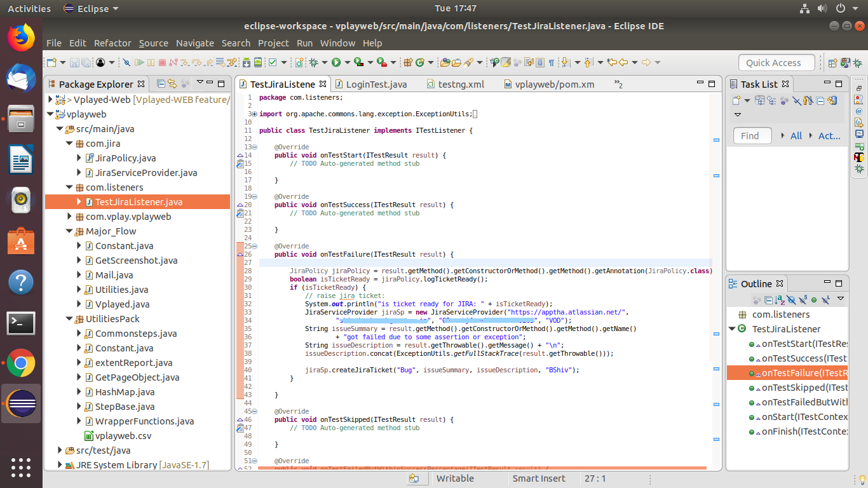The image size is (868, 488).
Task: Click the New Java Class toolbar icon
Action: pyautogui.click(x=419, y=62)
